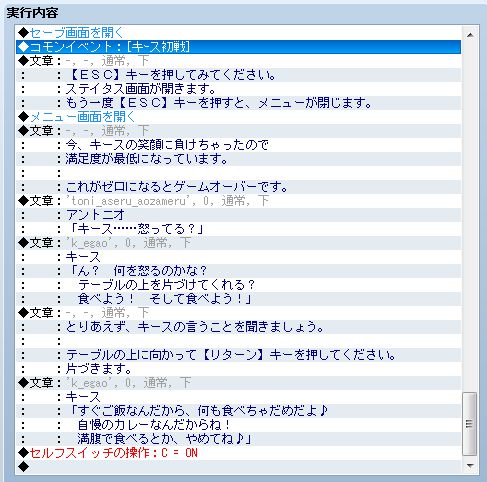The height and width of the screenshot is (482, 487).
Task: Select the コモンイベント [キース初戦] command row
Action: tap(238, 47)
